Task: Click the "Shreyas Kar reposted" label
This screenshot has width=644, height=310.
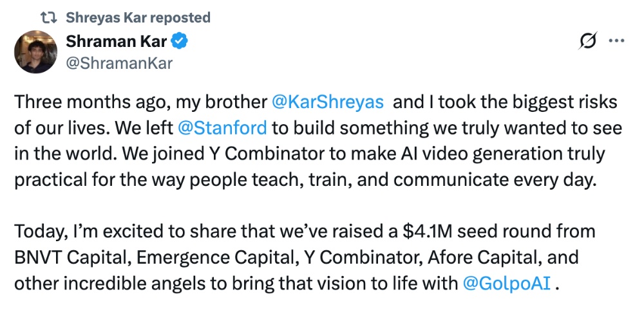Action: coord(138,17)
